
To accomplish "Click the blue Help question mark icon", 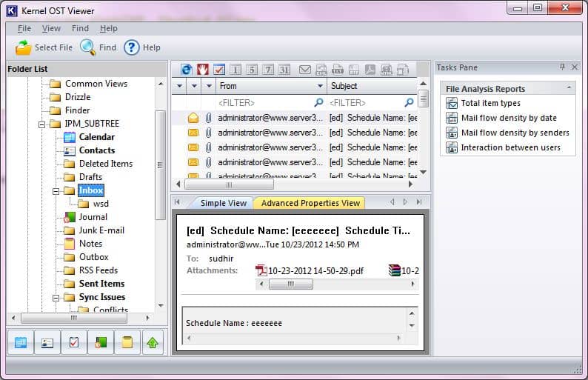I will tap(132, 47).
